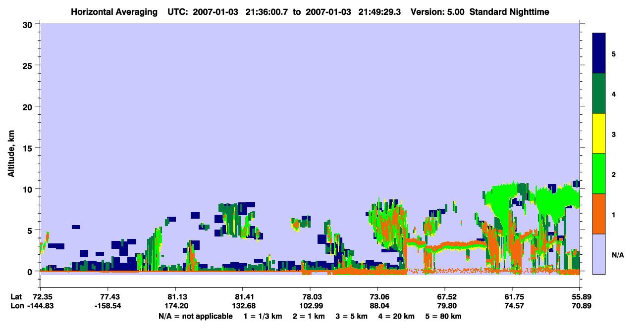Image resolution: width=644 pixels, height=330 pixels.
Task: Click the 'Lat' row label
Action: pos(16,297)
